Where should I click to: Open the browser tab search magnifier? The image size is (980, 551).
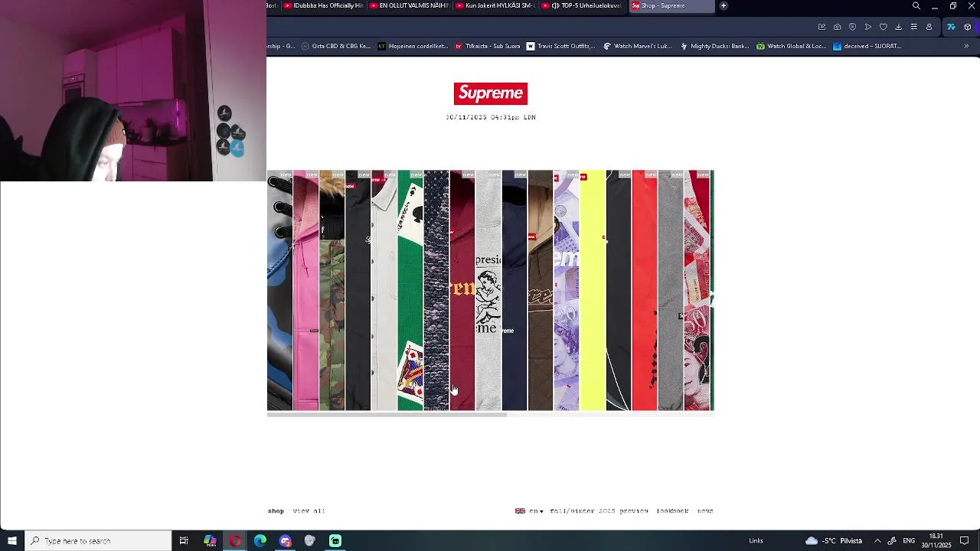[x=916, y=6]
